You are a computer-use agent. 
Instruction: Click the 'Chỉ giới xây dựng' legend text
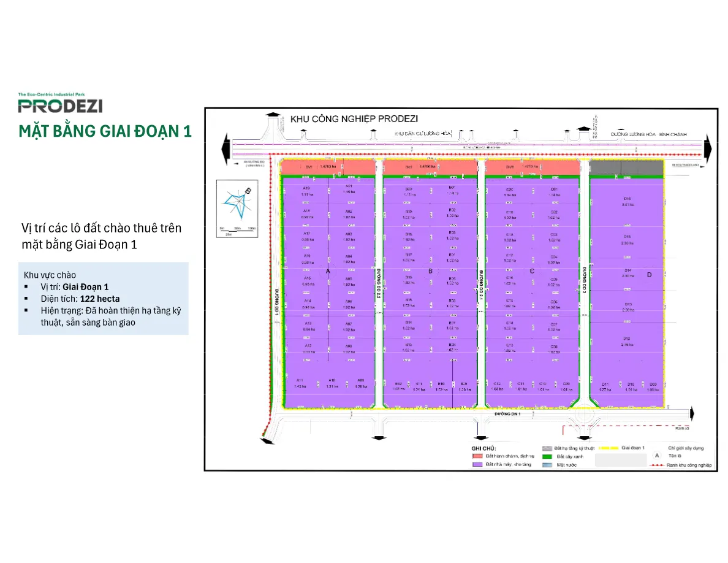pos(686,448)
